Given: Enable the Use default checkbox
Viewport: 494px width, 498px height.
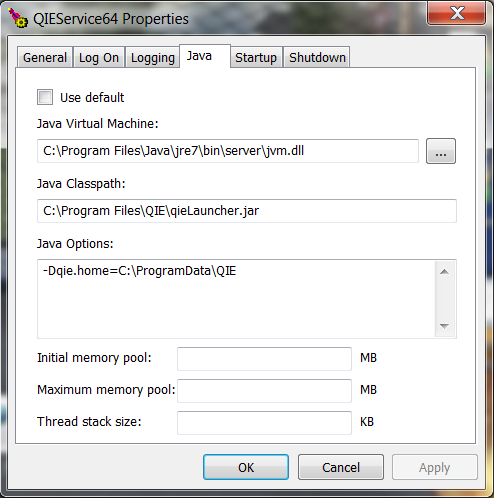Looking at the screenshot, I should click(x=45, y=97).
